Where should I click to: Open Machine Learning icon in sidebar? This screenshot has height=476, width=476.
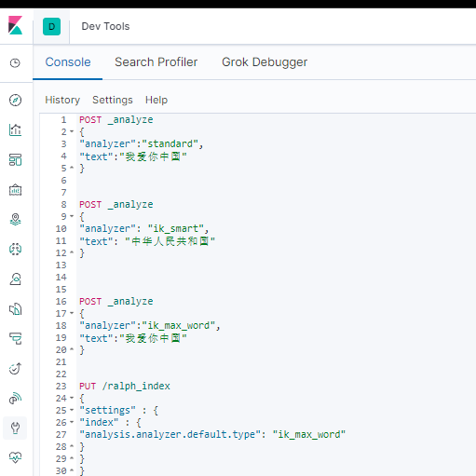(x=15, y=249)
